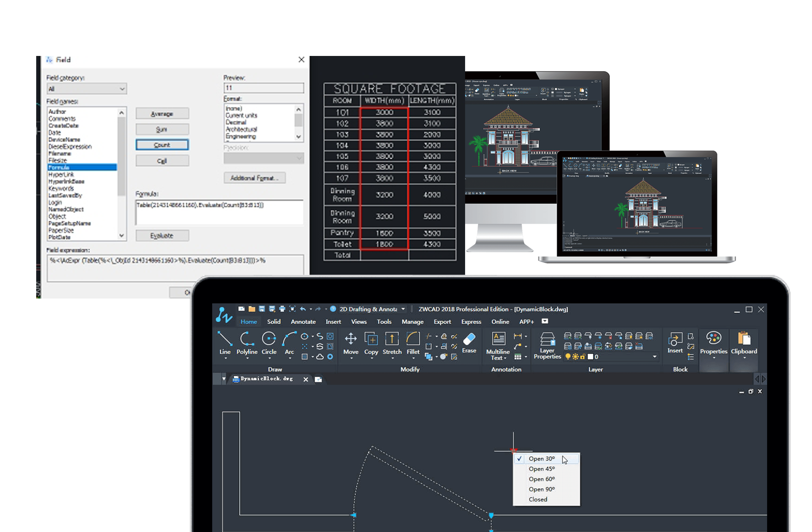The height and width of the screenshot is (532, 812).
Task: Choose the checked Open 30° state
Action: coord(546,459)
